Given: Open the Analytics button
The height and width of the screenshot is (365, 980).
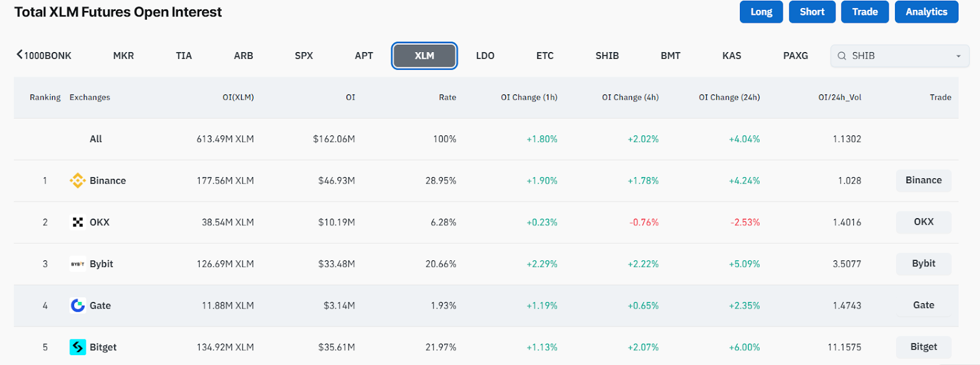Looking at the screenshot, I should click(x=926, y=12).
